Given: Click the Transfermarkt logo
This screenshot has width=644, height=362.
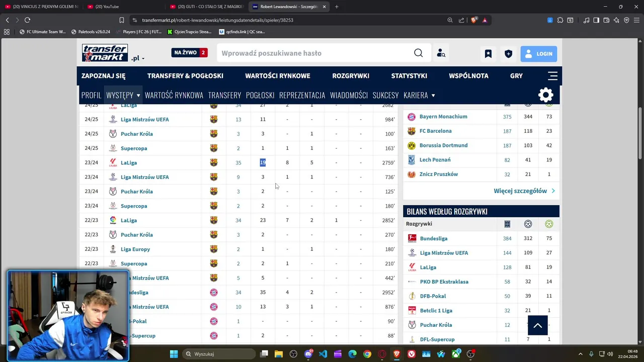Looking at the screenshot, I should click(x=105, y=53).
